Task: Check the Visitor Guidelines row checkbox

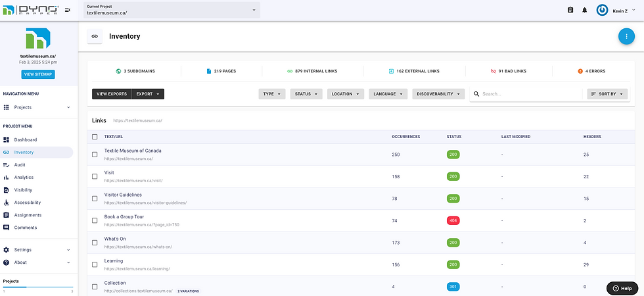Action: pyautogui.click(x=95, y=199)
